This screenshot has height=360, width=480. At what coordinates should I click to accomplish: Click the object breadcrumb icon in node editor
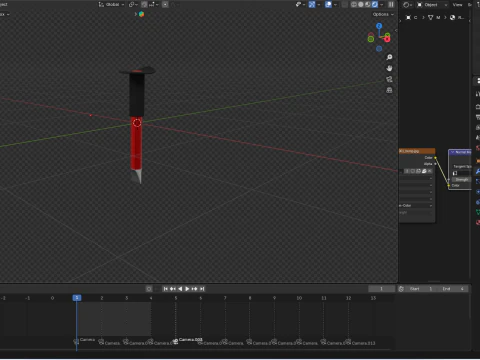[x=408, y=17]
